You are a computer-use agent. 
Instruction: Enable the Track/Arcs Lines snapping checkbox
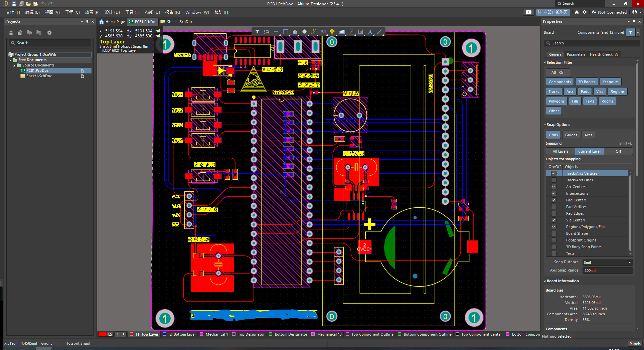554,180
